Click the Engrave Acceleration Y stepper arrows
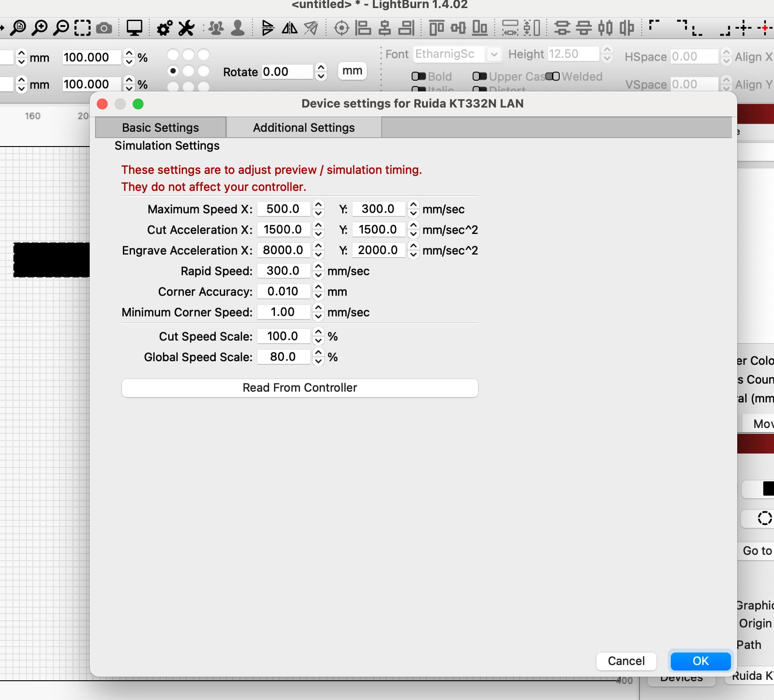 pyautogui.click(x=413, y=250)
